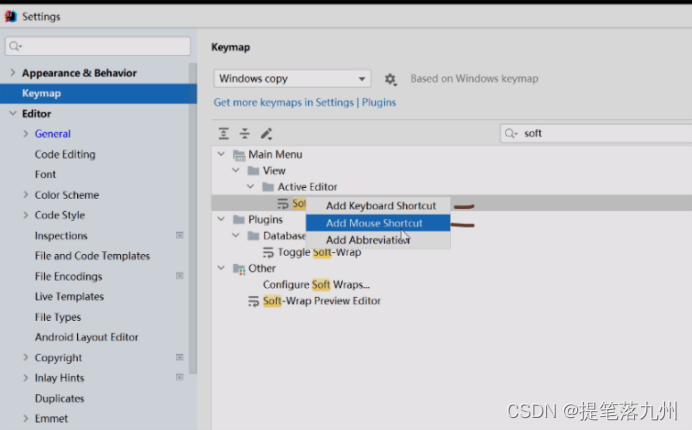Focus keymap search field containing soft
Viewport: 692px width, 430px height.
(596, 133)
